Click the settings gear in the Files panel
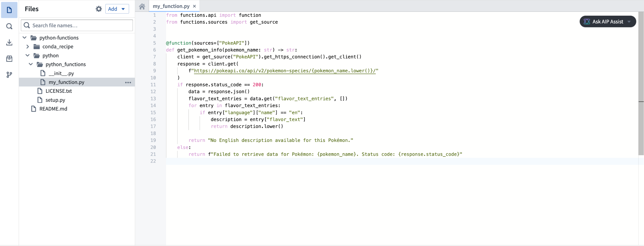This screenshot has height=246, width=644. [x=99, y=9]
